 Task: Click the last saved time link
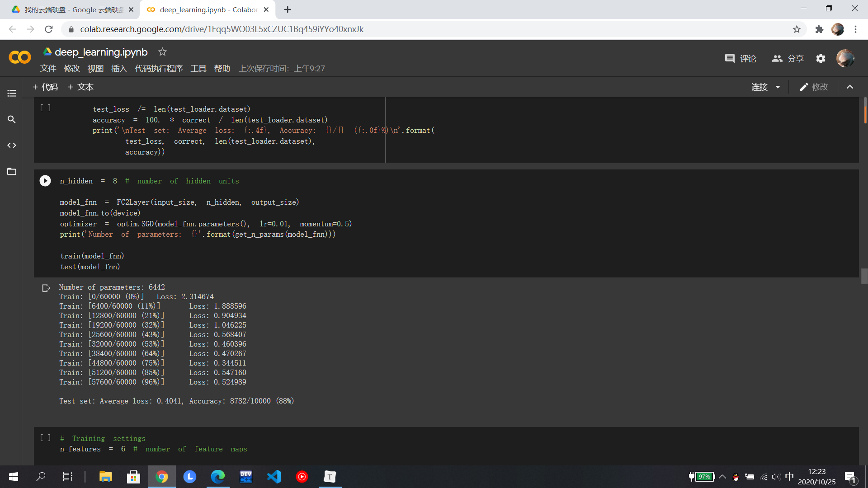coord(282,69)
